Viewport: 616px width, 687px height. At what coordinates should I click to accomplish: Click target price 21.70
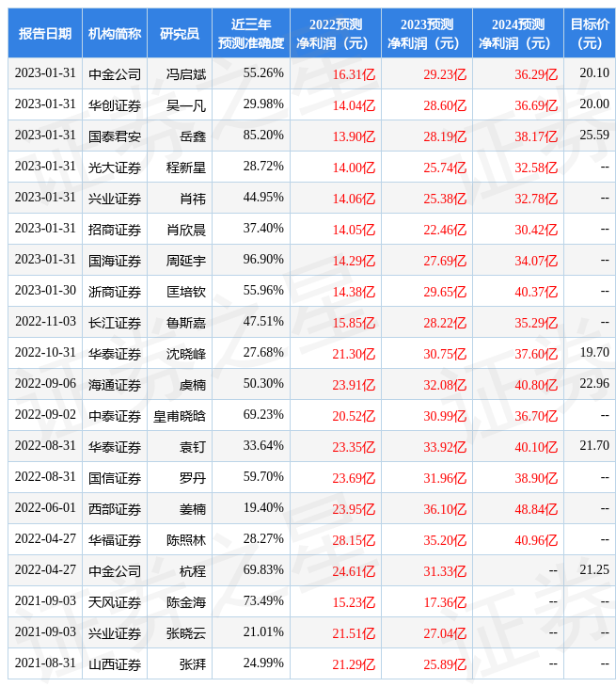(594, 445)
